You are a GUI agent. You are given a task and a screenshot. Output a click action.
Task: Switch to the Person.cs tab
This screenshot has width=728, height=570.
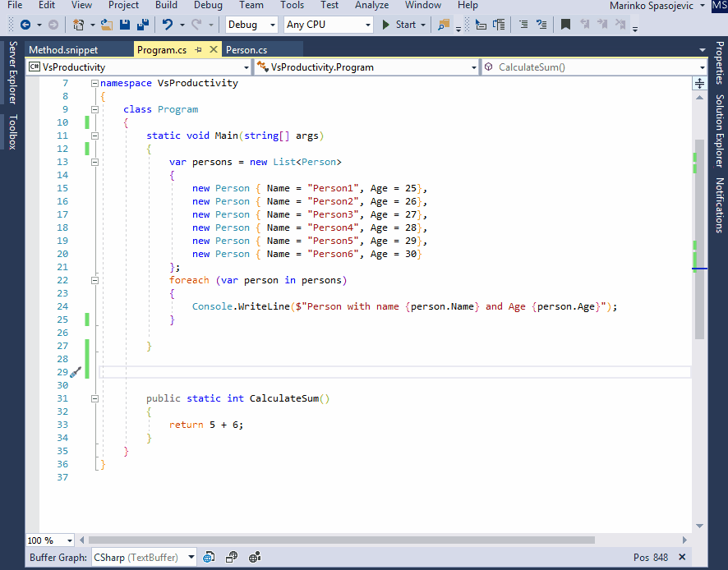(247, 49)
